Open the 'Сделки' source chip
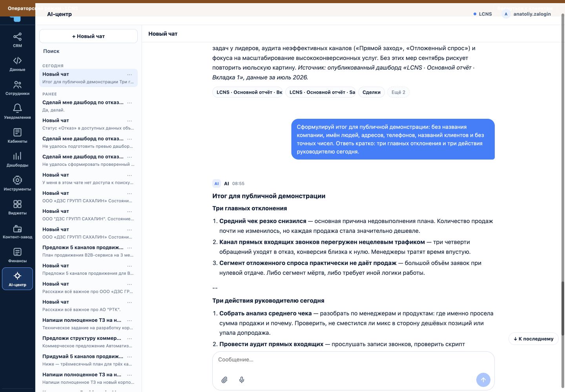Image resolution: width=565 pixels, height=392 pixels. (x=371, y=93)
